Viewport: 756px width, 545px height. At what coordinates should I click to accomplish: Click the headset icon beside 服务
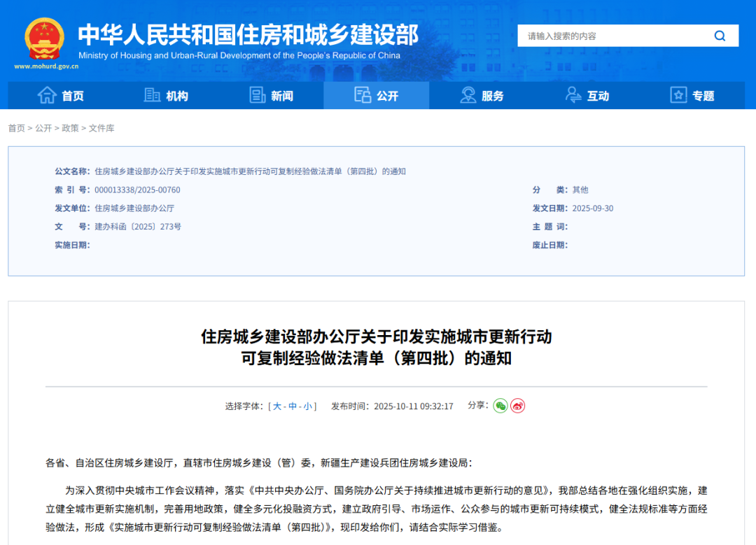468,95
